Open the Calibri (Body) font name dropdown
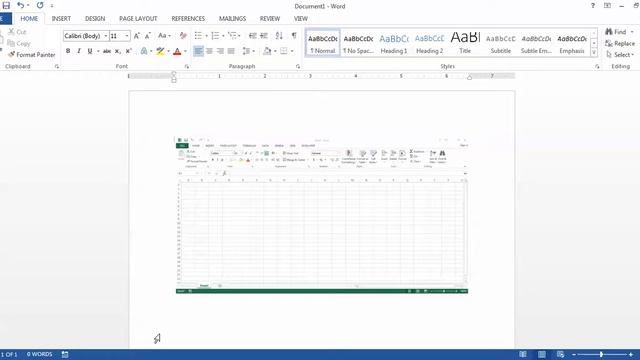This screenshot has height=360, width=640. coord(105,36)
